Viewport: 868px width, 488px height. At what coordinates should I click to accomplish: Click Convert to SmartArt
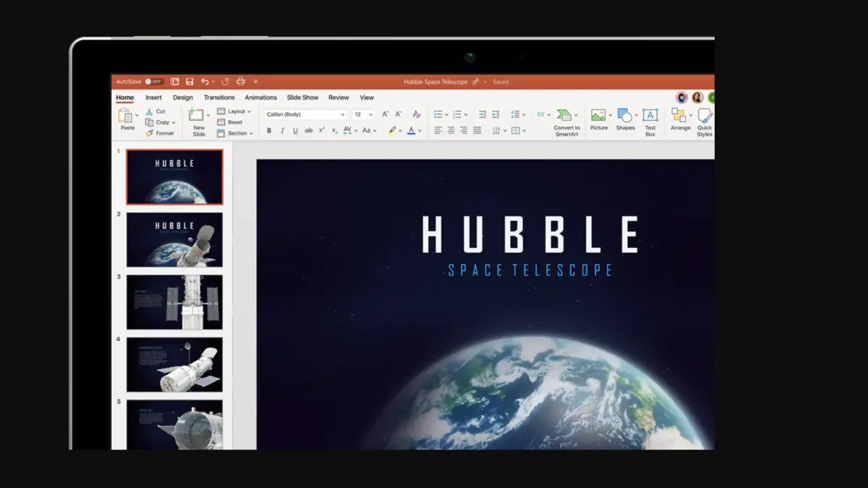click(566, 120)
